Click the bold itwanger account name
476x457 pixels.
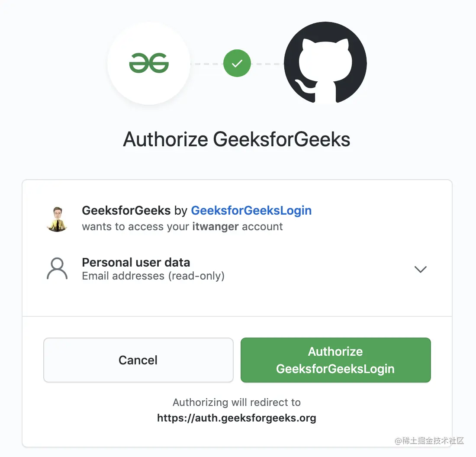pyautogui.click(x=215, y=226)
